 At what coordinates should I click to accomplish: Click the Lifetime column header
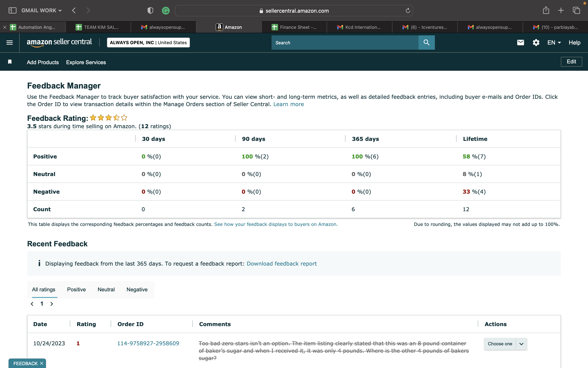(x=475, y=139)
